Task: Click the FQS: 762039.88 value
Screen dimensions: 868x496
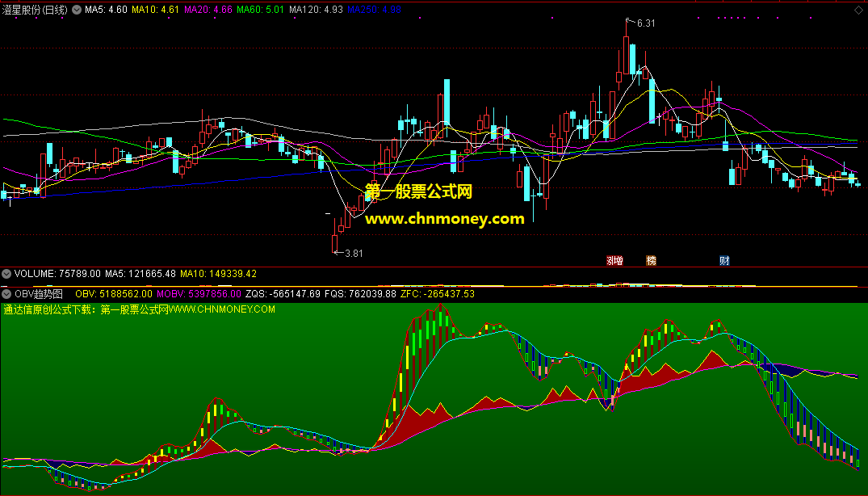Action: (360, 294)
